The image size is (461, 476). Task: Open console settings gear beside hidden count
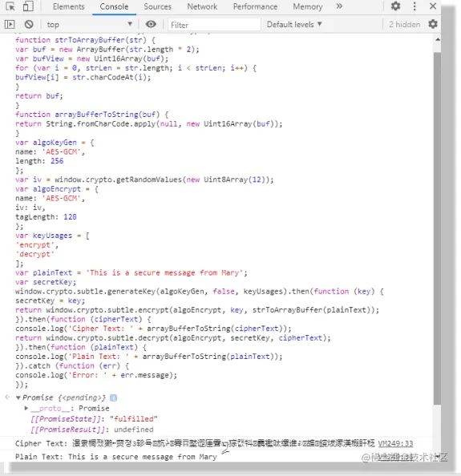433,24
